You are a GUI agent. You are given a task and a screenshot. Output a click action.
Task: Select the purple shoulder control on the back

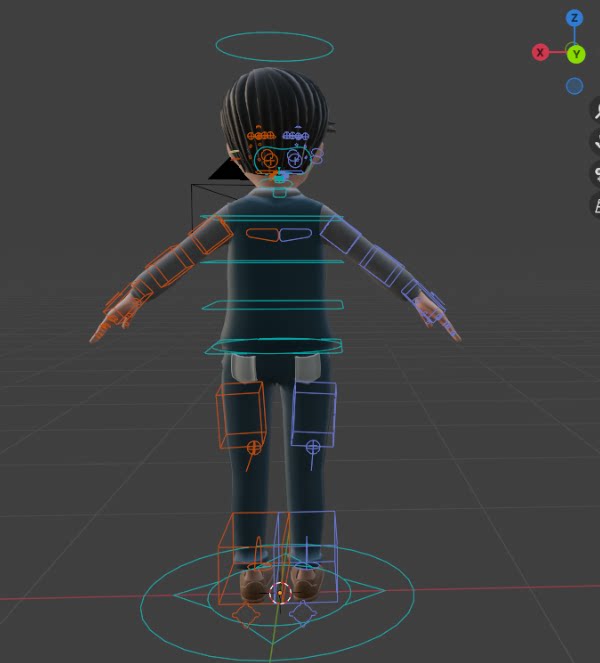296,234
